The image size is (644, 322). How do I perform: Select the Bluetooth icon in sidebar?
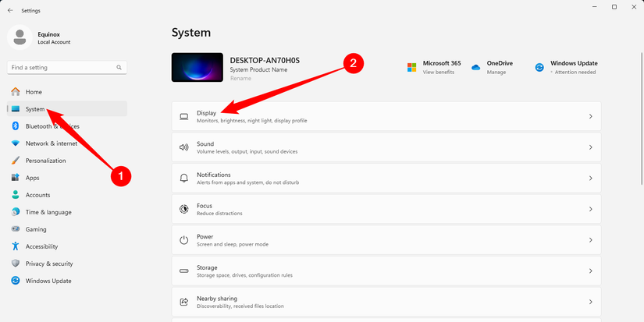[16, 126]
